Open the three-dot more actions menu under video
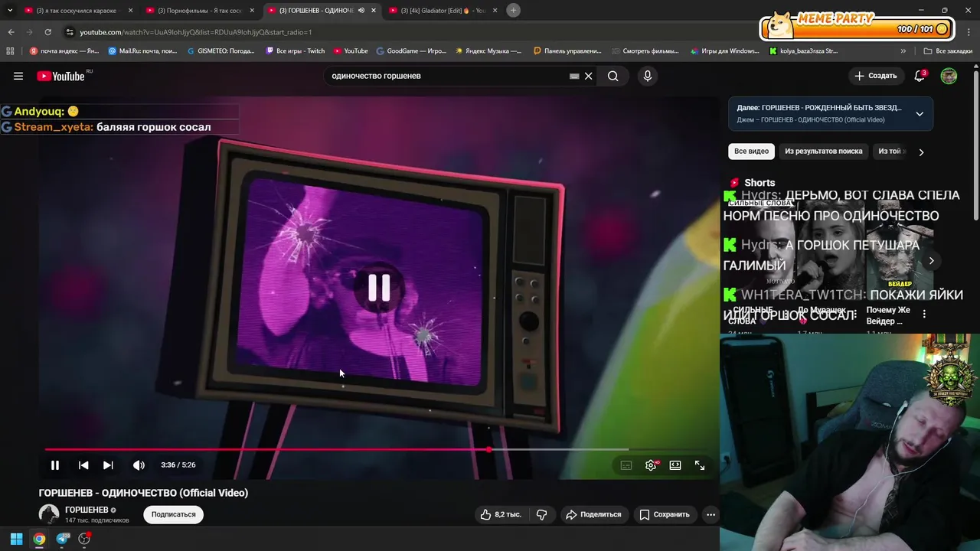This screenshot has height=551, width=980. 710,514
